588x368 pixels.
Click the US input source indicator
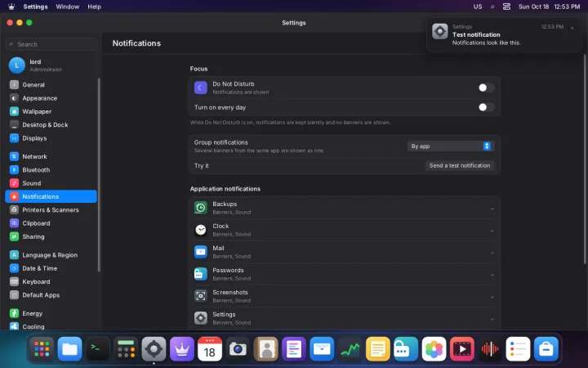(478, 7)
